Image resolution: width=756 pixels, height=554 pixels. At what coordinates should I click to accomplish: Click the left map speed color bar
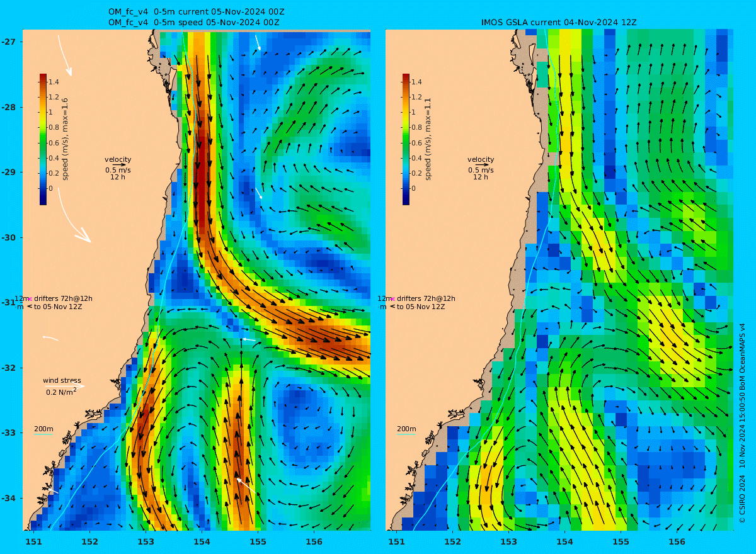tap(43, 139)
